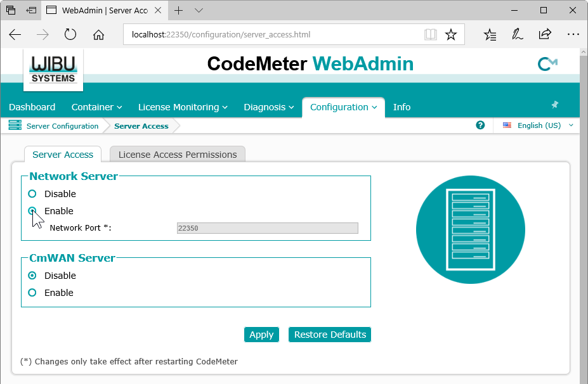Image resolution: width=588 pixels, height=384 pixels.
Task: Expand the Container dropdown menu
Action: click(x=96, y=107)
